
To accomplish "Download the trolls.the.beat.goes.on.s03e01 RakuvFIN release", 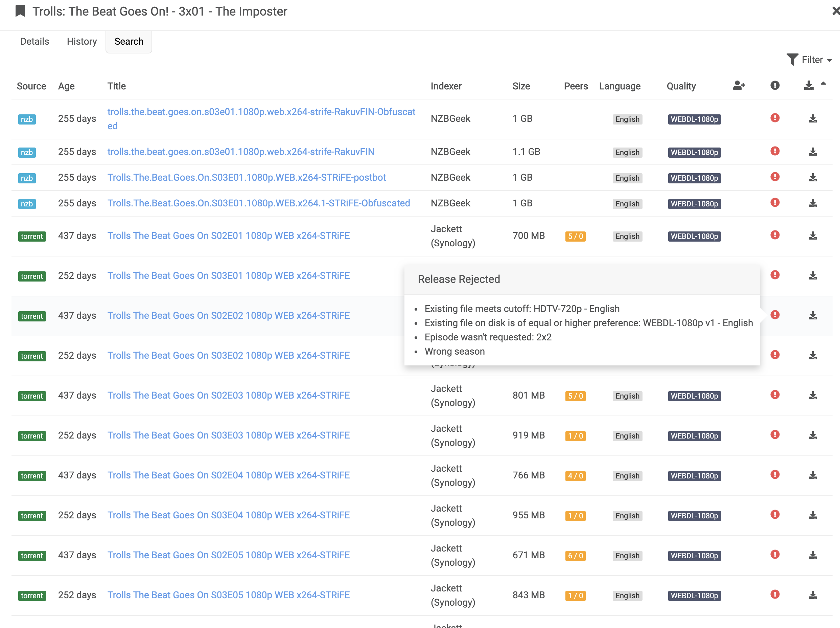I will 813,152.
